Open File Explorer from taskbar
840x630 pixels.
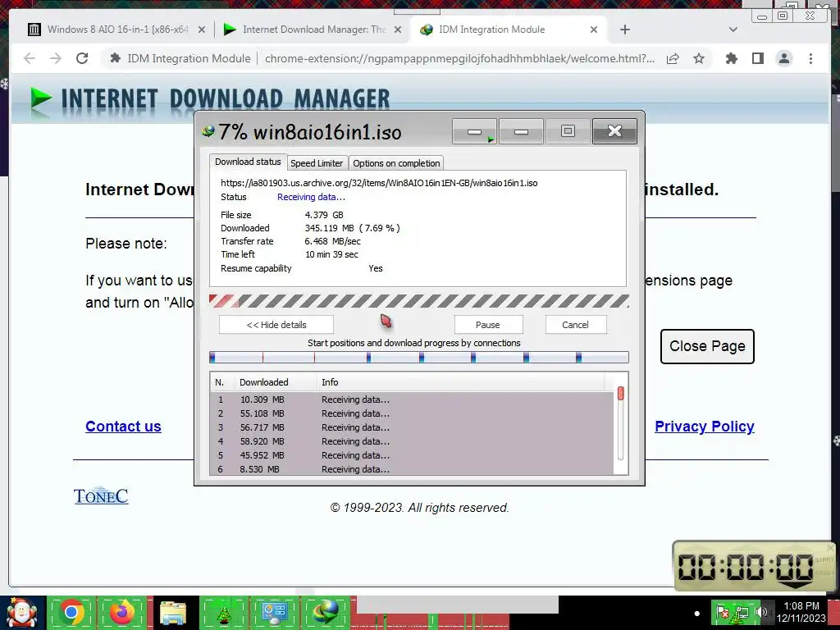[x=173, y=613]
